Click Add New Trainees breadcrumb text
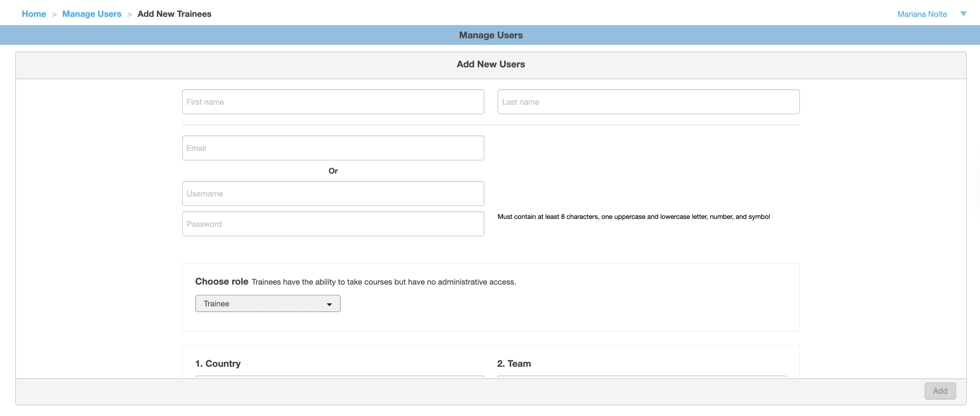The width and height of the screenshot is (980, 416). pos(174,14)
